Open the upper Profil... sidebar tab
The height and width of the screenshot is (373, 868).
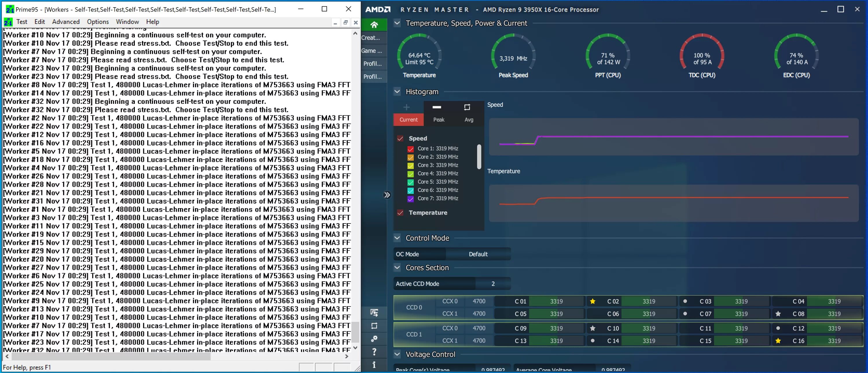point(374,64)
